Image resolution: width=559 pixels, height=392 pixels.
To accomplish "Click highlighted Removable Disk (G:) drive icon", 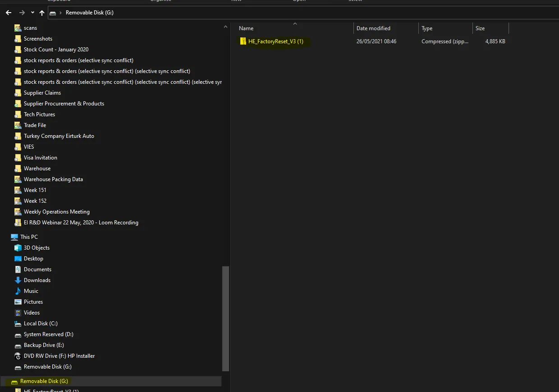I will (x=14, y=382).
